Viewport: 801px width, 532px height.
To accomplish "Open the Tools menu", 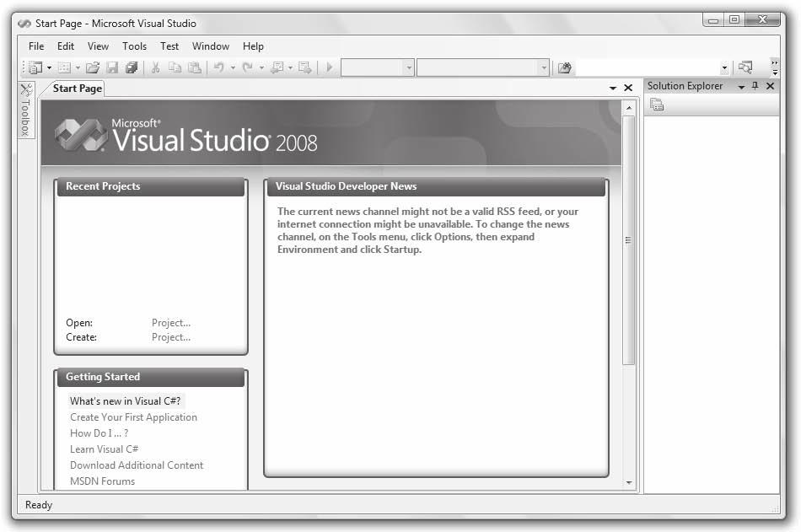I will click(134, 46).
